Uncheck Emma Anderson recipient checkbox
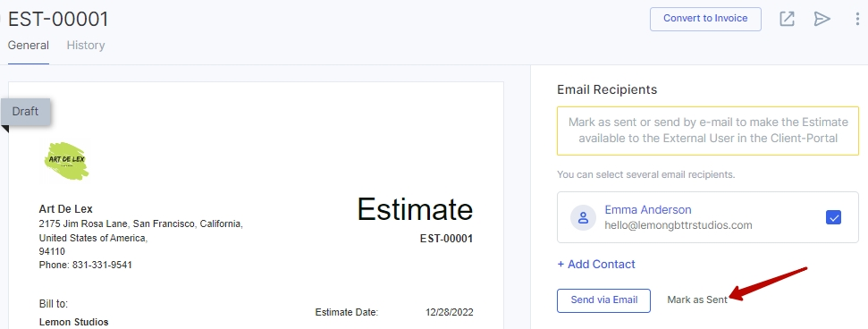868x329 pixels. (833, 217)
